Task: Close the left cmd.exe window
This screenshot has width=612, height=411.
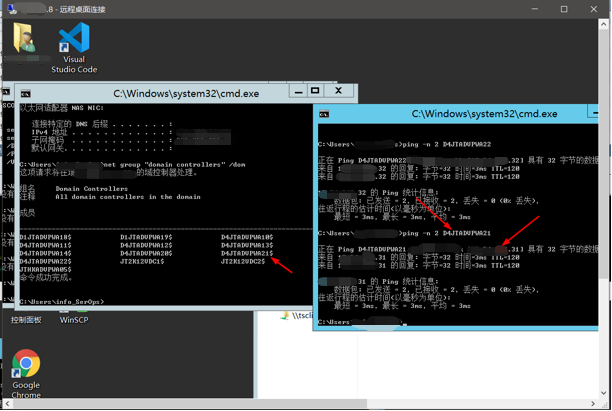Action: [339, 91]
